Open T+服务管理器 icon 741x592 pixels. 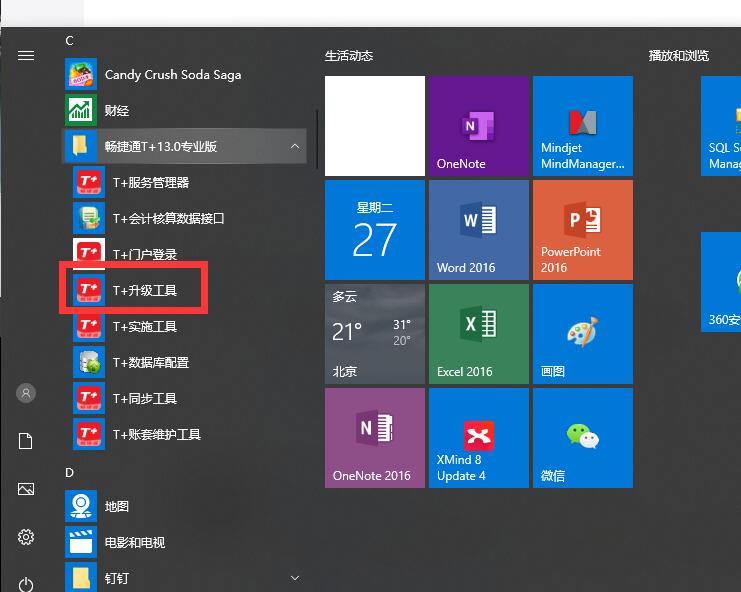click(x=89, y=182)
